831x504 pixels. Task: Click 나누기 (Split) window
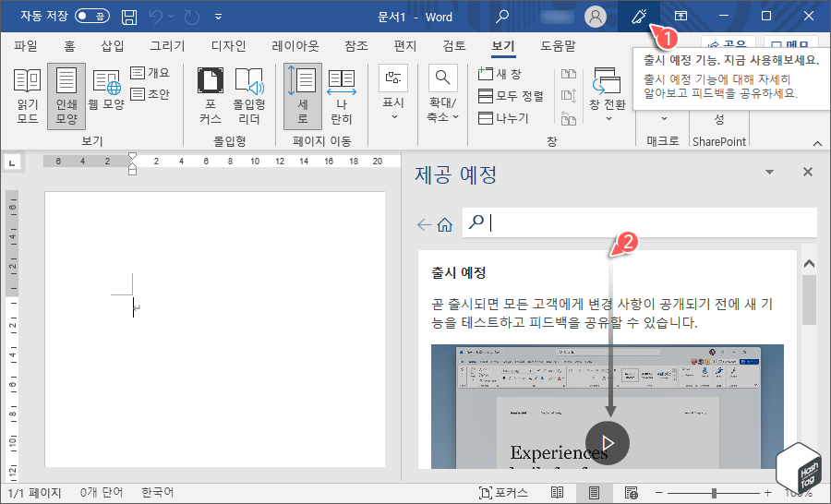503,118
